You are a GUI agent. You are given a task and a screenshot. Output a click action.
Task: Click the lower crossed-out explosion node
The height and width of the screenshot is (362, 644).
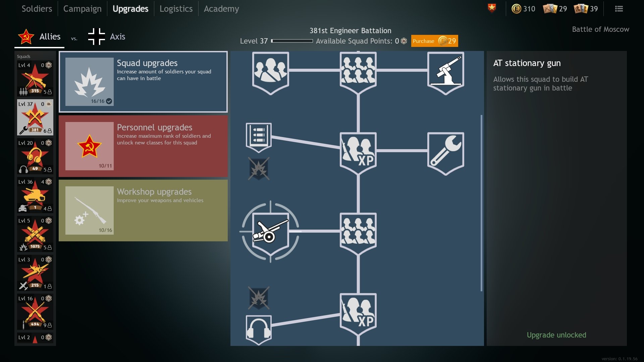(x=259, y=298)
